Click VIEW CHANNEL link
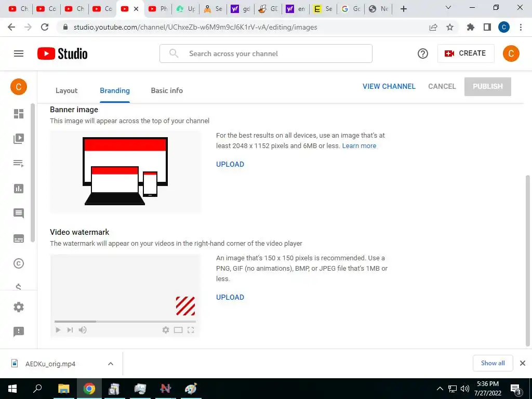 [389, 87]
